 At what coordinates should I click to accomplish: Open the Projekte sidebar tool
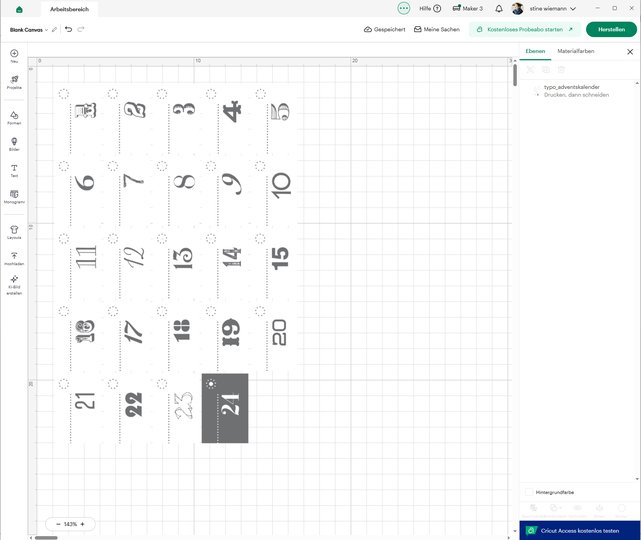pos(14,82)
